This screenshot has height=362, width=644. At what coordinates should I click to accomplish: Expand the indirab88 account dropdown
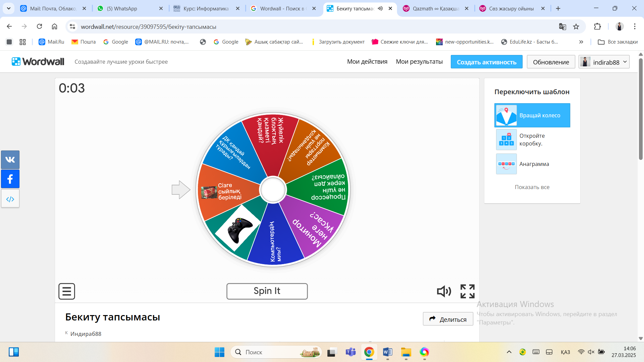(604, 62)
